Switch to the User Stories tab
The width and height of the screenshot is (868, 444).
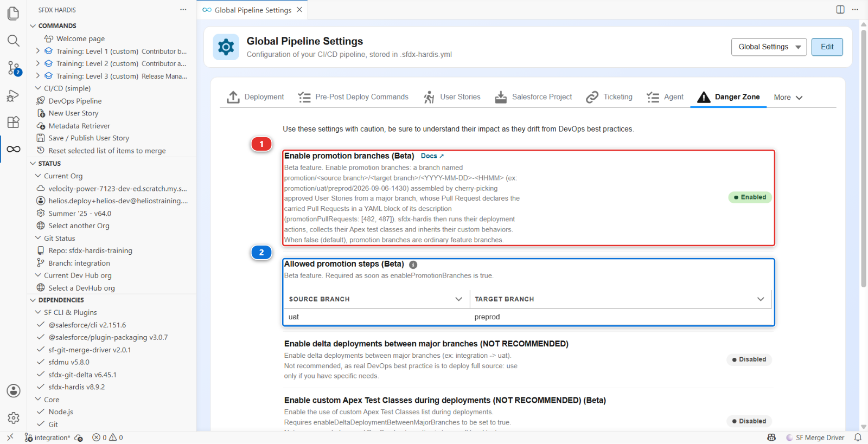click(452, 97)
